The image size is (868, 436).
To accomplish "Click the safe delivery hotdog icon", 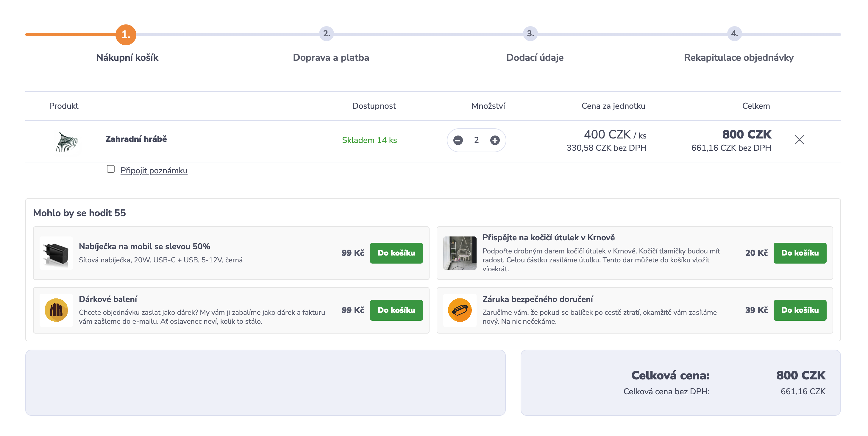I will click(x=460, y=310).
